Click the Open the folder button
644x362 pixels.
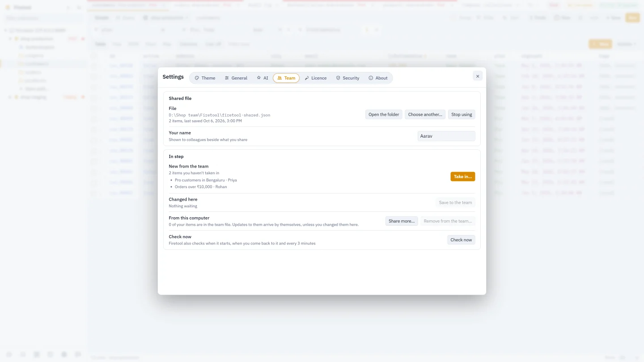click(384, 114)
